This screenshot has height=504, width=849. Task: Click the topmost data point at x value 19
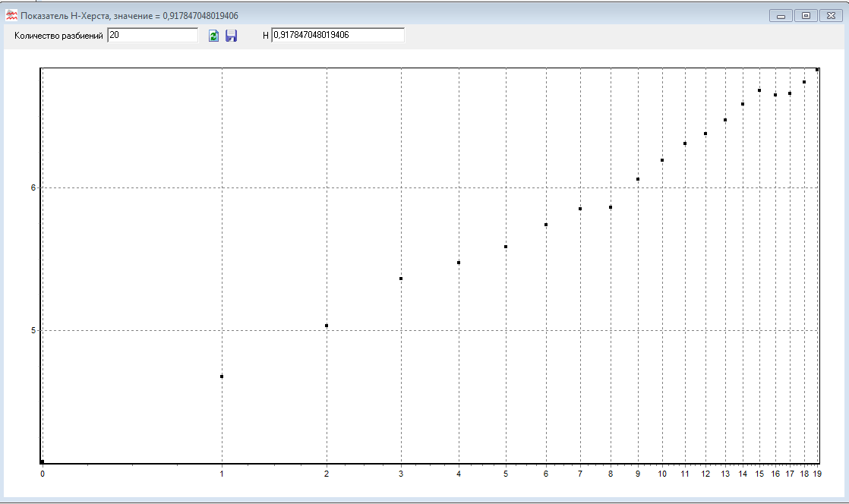pyautogui.click(x=817, y=70)
